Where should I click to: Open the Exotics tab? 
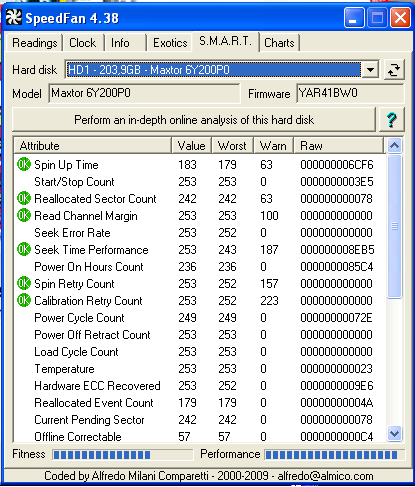[170, 43]
